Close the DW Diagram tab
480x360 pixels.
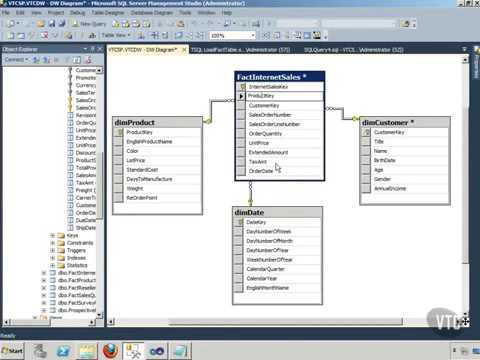184,50
